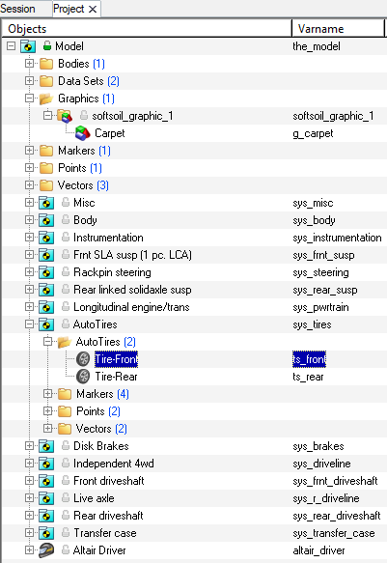The width and height of the screenshot is (387, 563).
Task: Toggle the lock next to Transfer case
Action: 65,532
